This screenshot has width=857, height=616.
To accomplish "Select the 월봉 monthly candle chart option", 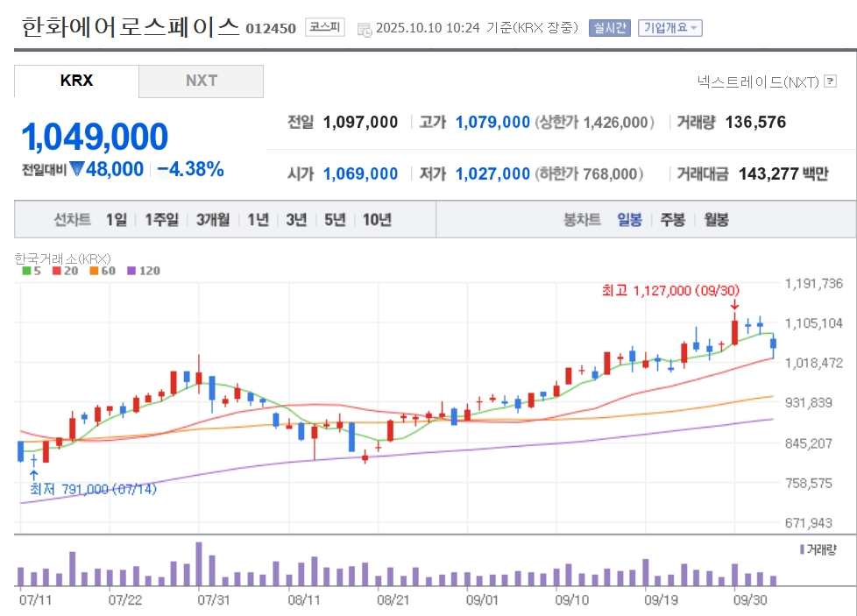I will pos(716,219).
